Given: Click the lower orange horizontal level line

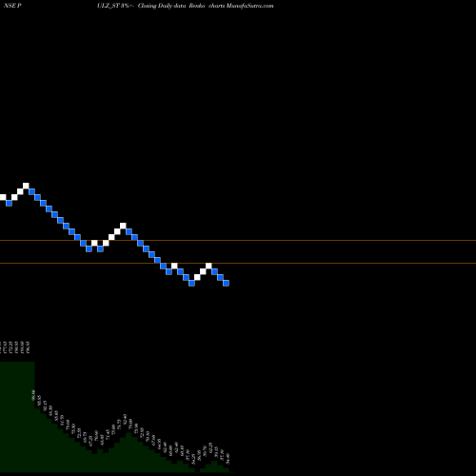Looking at the screenshot, I should 238,264.
